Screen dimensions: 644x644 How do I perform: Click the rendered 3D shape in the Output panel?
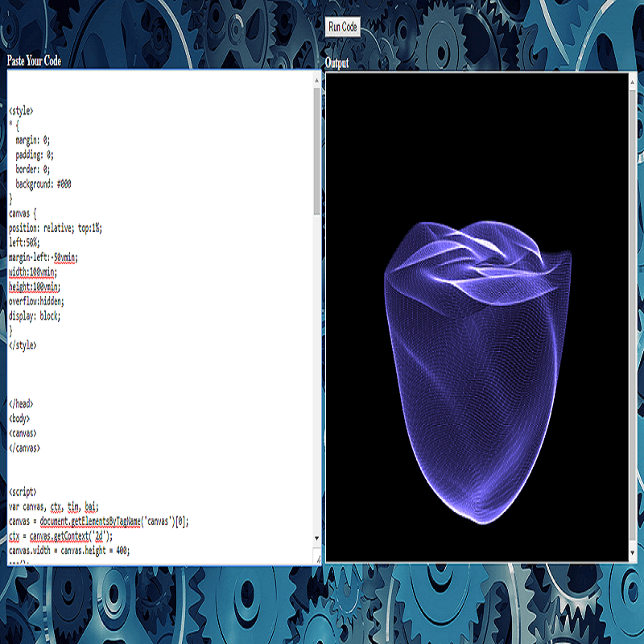[x=475, y=370]
